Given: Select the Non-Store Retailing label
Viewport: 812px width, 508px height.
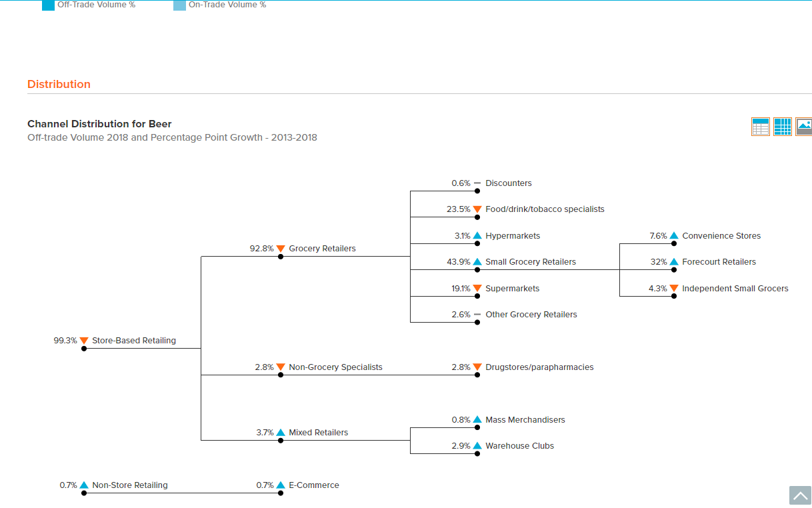Looking at the screenshot, I should tap(130, 485).
